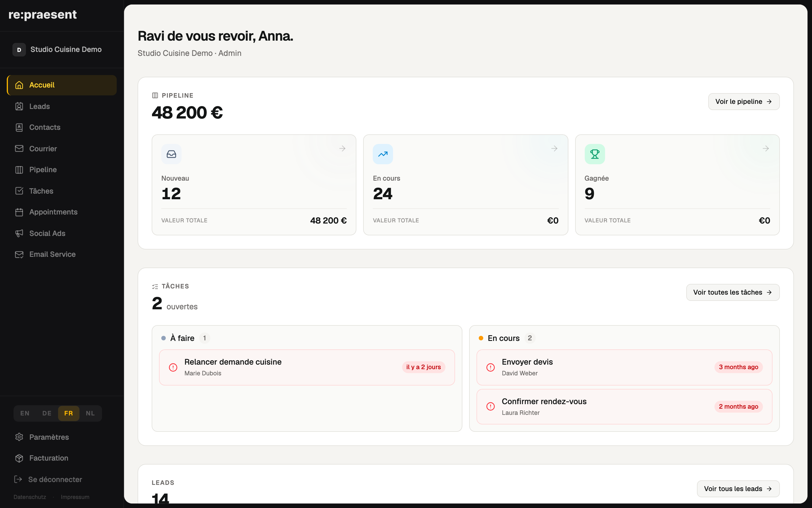Click the Leads icon in sidebar
This screenshot has width=812, height=508.
19,106
